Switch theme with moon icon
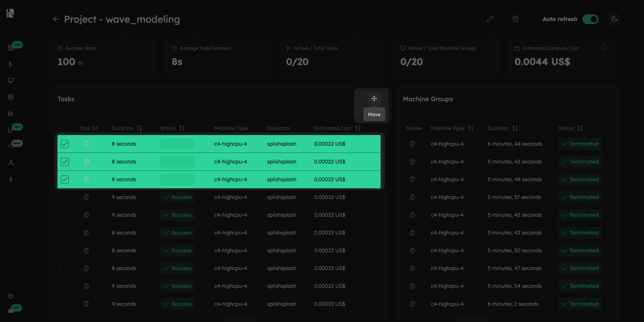Viewport: 644px width, 322px height. tap(614, 19)
